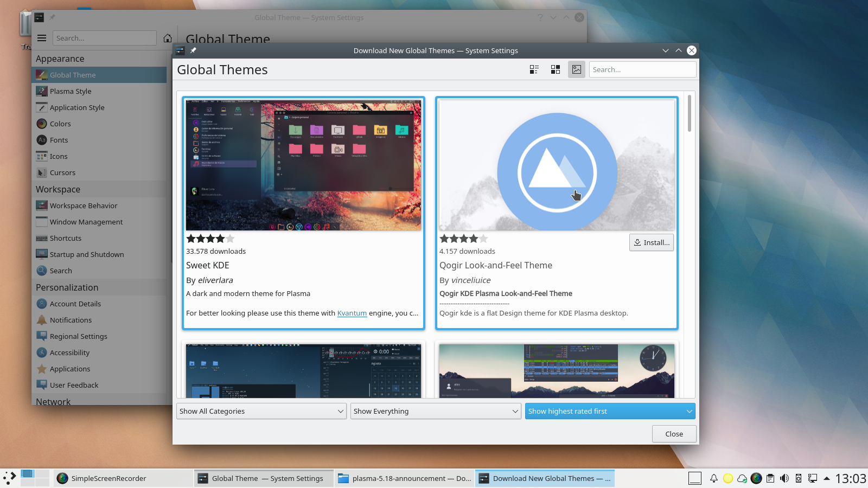Viewport: 868px width, 488px height.
Task: Select the Icons settings category
Action: [58, 156]
